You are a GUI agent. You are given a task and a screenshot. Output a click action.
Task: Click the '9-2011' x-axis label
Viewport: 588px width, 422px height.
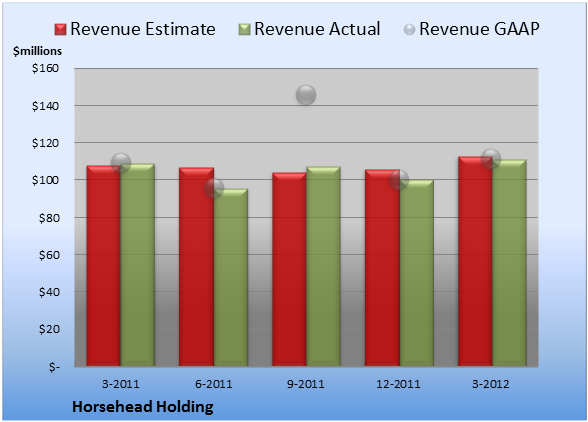coord(306,384)
